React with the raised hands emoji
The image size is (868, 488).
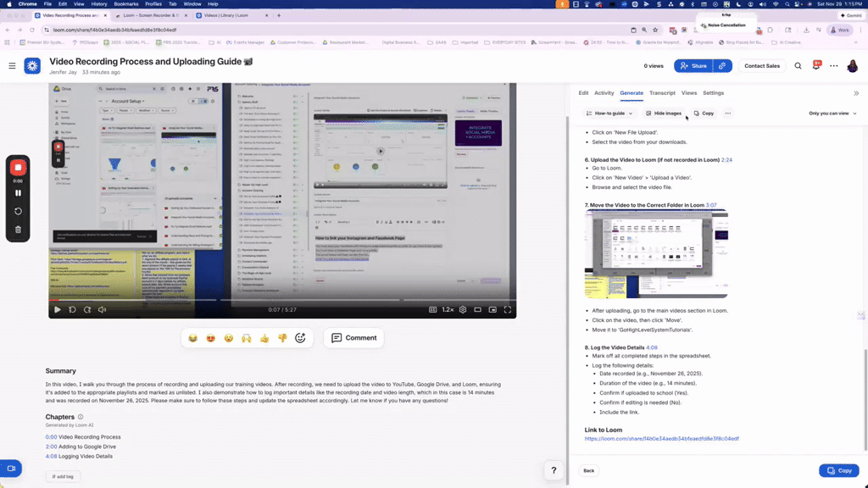(x=247, y=338)
